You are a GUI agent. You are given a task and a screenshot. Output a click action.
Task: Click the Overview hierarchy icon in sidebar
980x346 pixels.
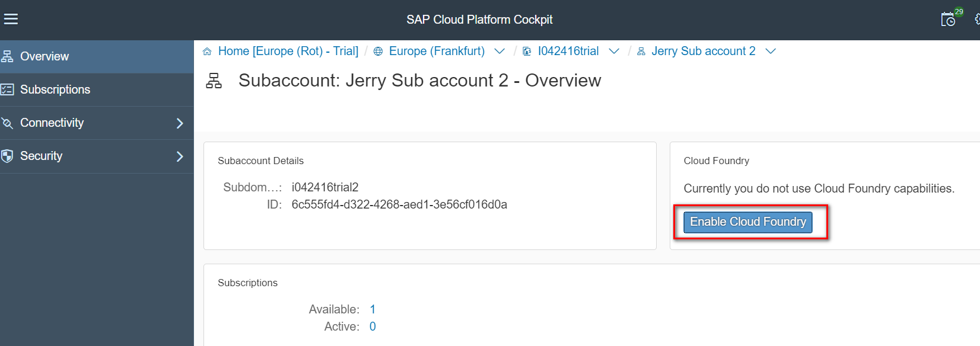click(x=7, y=57)
